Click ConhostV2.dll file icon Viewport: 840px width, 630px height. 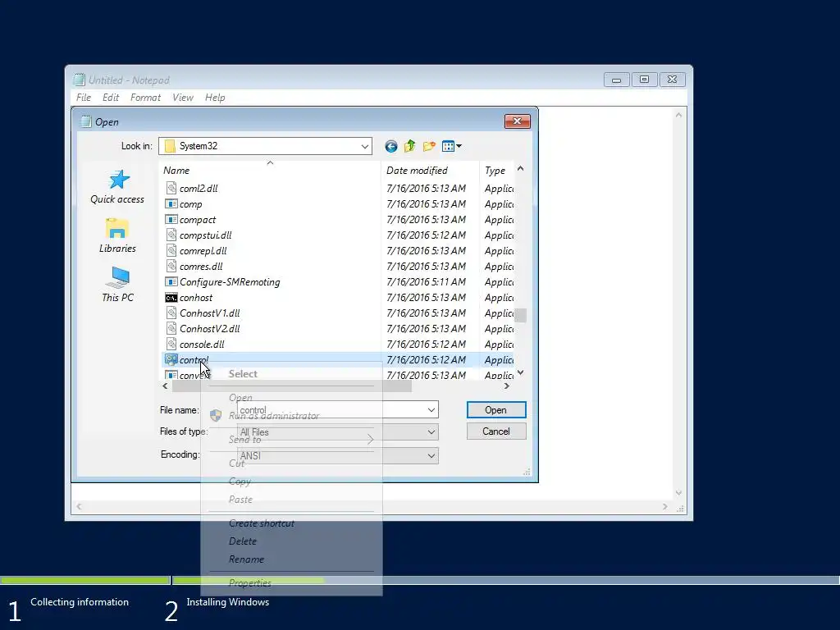click(x=171, y=328)
